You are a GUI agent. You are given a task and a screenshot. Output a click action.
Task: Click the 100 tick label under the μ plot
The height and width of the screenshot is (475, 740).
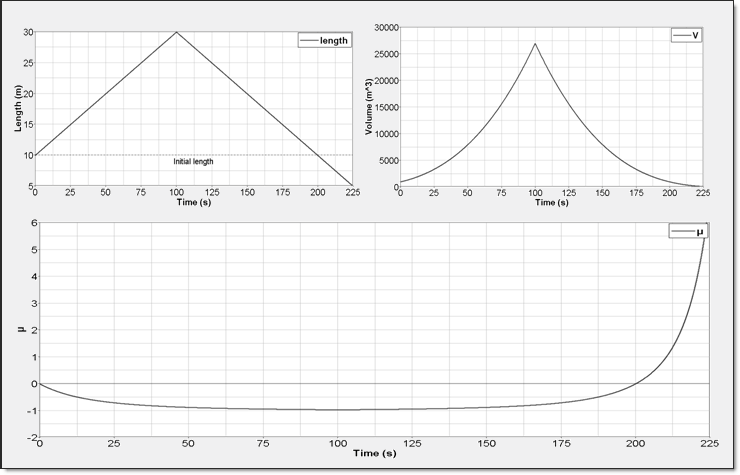click(x=337, y=444)
